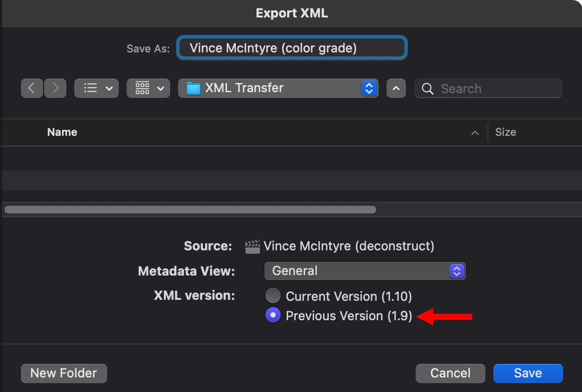The image size is (582, 392).
Task: Click the Cancel button
Action: click(x=450, y=373)
